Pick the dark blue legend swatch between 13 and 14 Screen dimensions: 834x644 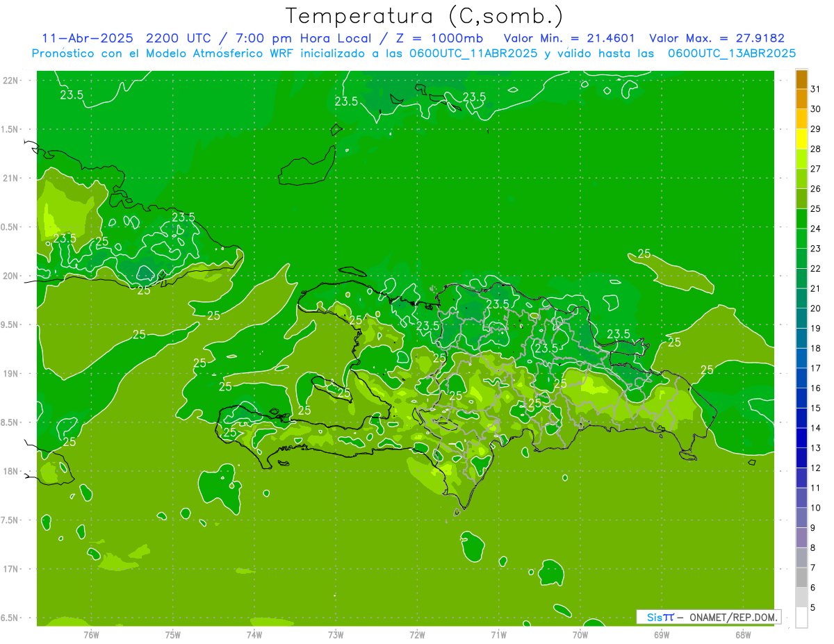coord(801,438)
